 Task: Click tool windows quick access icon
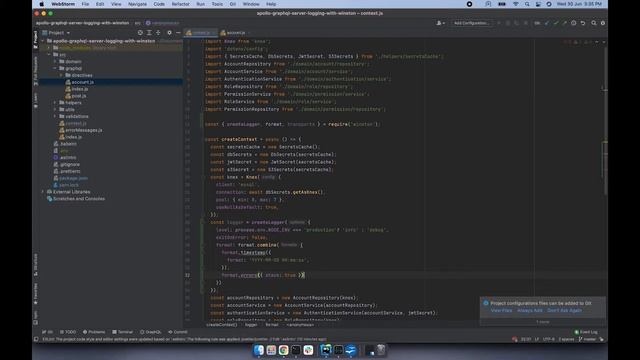[36, 340]
